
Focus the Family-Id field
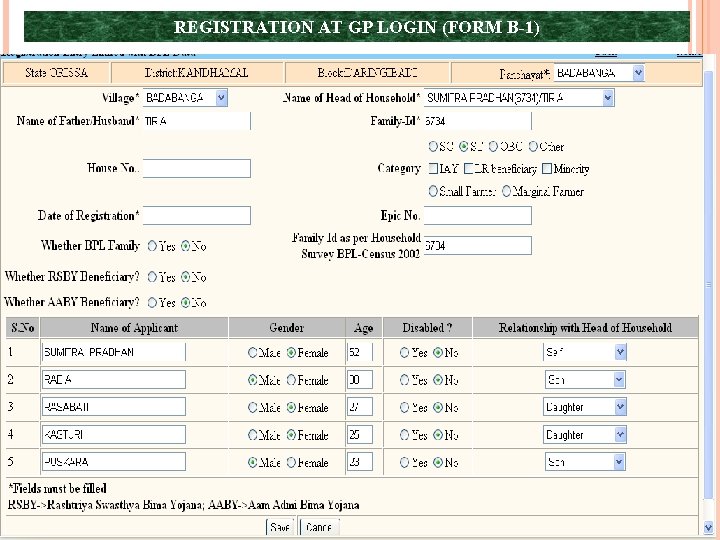tap(478, 121)
